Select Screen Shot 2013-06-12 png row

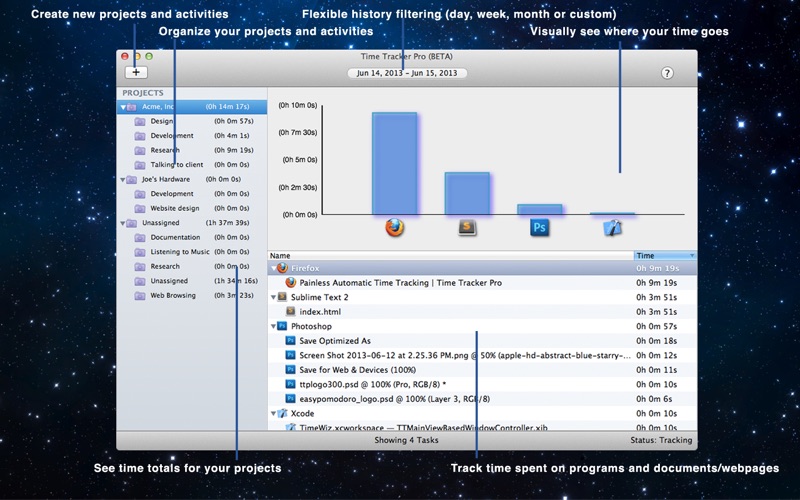coord(482,356)
